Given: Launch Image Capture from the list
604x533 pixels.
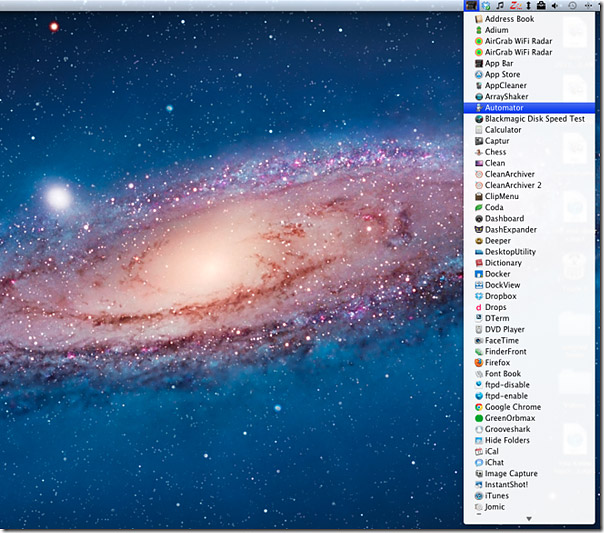Looking at the screenshot, I should pyautogui.click(x=529, y=474).
